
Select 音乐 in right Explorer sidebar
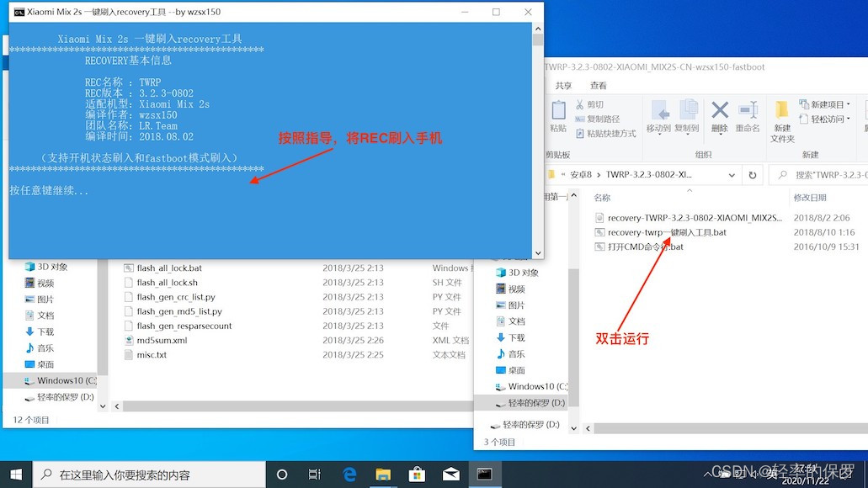(x=510, y=353)
